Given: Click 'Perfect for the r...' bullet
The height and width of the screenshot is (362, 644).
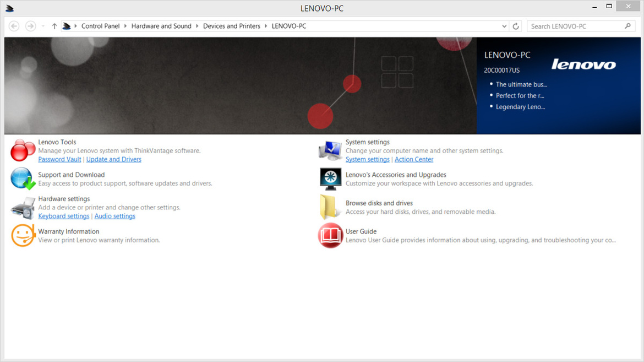Looking at the screenshot, I should click(x=520, y=95).
